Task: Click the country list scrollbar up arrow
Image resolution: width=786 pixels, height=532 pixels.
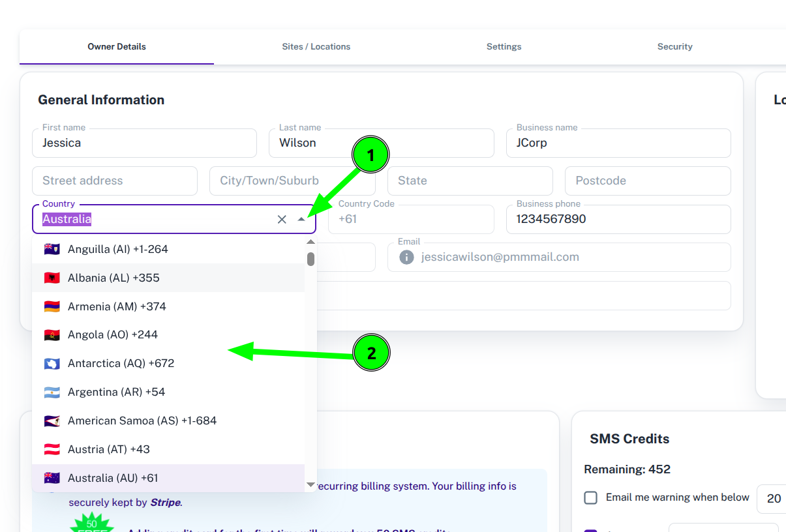Action: pos(311,242)
